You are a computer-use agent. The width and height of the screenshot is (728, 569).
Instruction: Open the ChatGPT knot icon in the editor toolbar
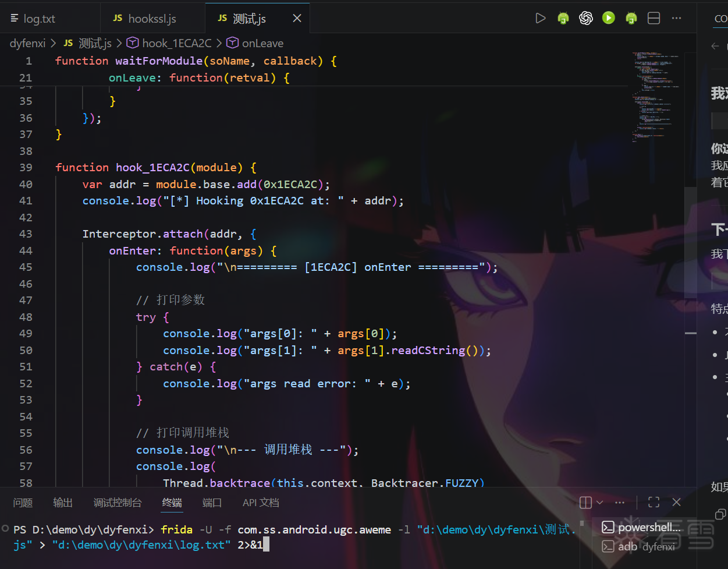[586, 18]
